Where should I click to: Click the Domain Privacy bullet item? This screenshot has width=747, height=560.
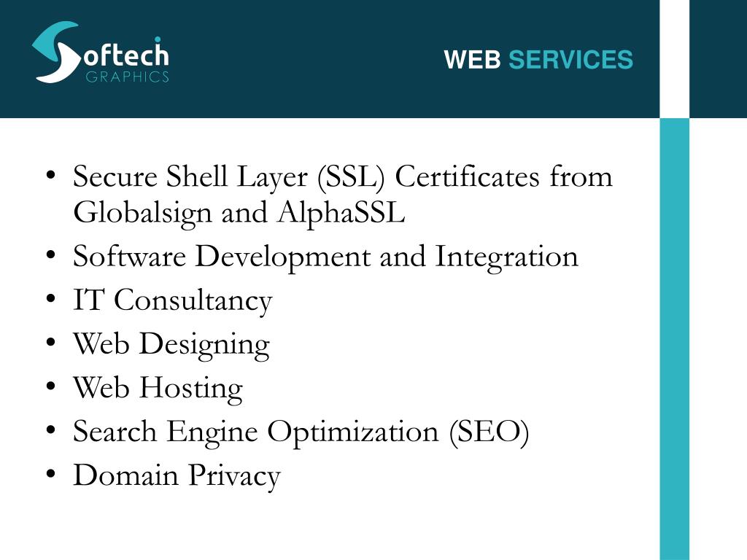tap(177, 476)
